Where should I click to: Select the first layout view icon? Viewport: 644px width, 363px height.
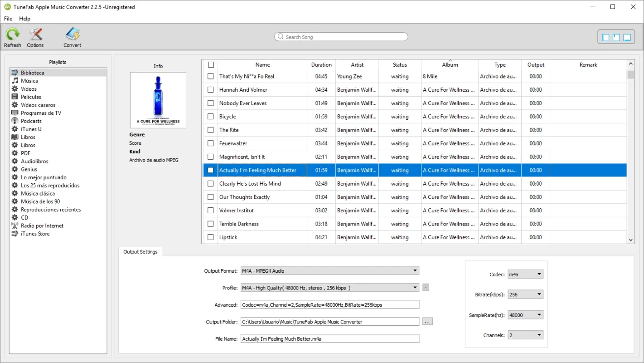[x=605, y=38]
